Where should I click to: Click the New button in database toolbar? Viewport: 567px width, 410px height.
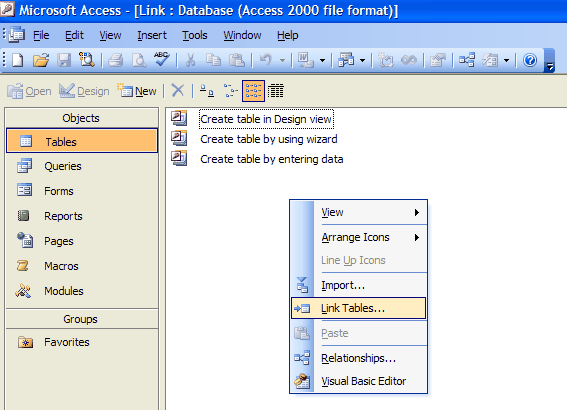coord(137,91)
